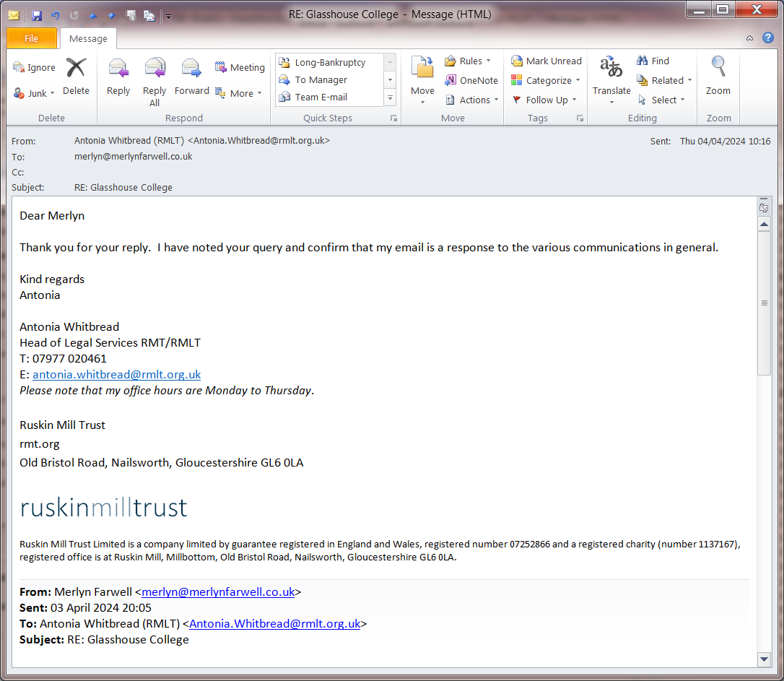Click the people pane toggle above scrollbar
Image resolution: width=784 pixels, height=681 pixels.
point(764,207)
